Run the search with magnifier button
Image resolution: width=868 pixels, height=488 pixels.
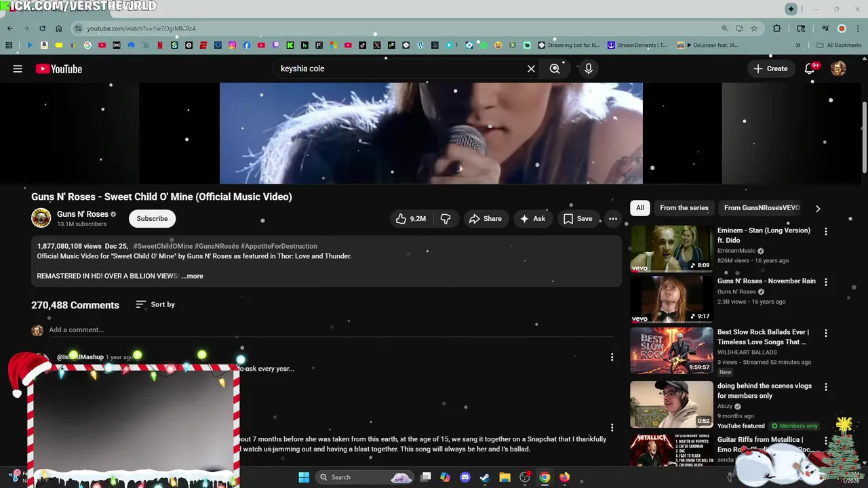click(555, 68)
